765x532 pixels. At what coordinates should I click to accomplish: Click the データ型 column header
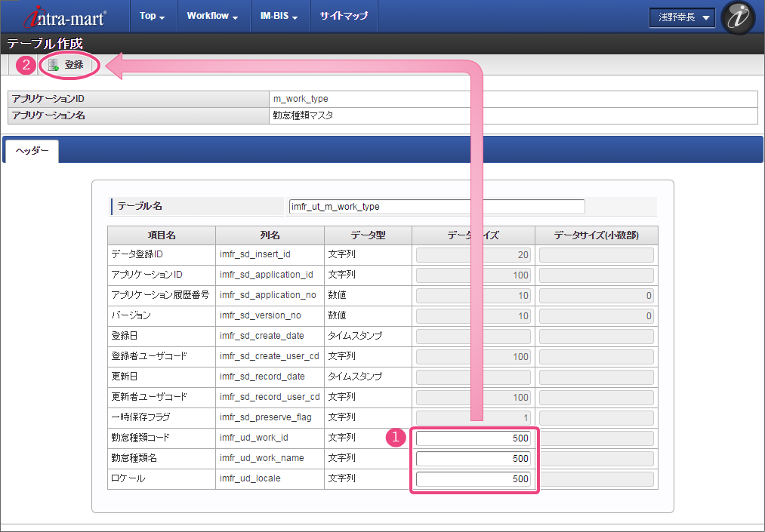pos(369,235)
